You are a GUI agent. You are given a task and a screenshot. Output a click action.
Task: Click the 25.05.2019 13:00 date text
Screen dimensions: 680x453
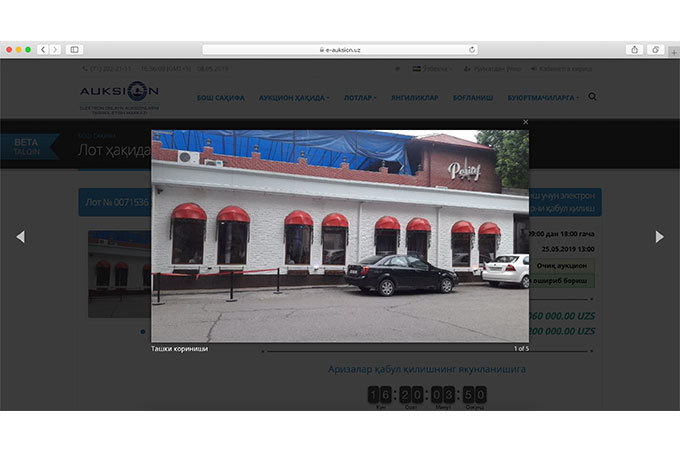568,249
